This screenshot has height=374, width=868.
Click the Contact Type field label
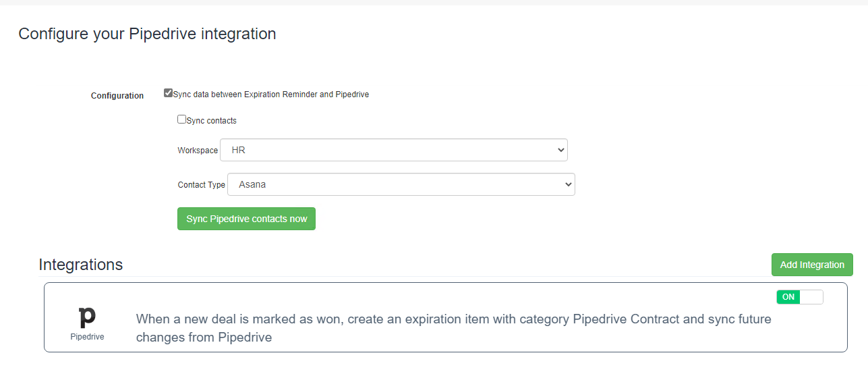pyautogui.click(x=202, y=185)
